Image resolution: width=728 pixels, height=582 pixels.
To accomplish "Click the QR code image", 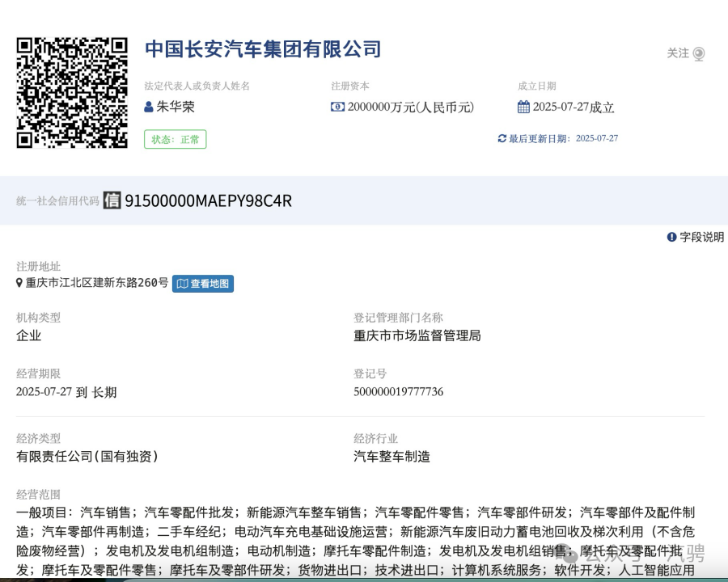I will [x=72, y=92].
